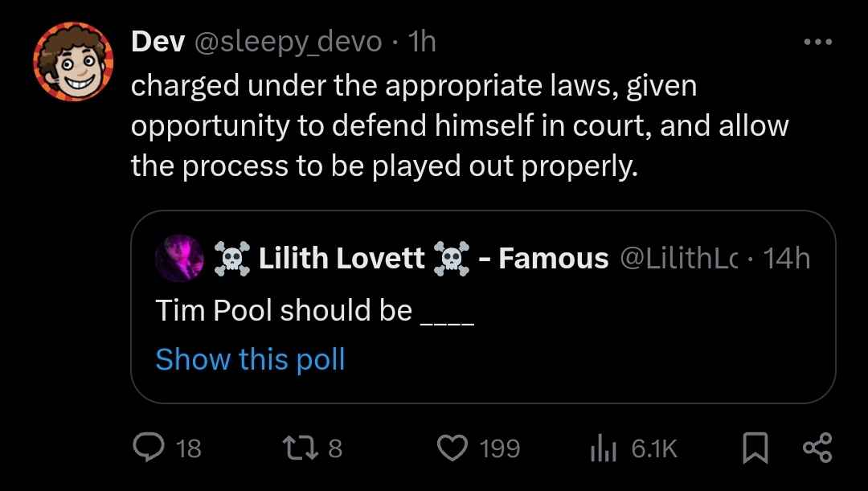Click the 1h timestamp
This screenshot has width=868, height=491.
[x=422, y=42]
